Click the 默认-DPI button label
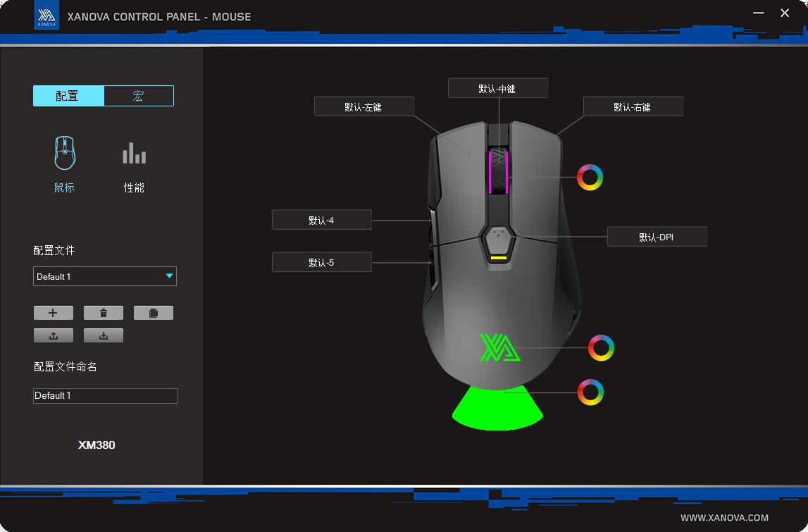The width and height of the screenshot is (808, 532). [657, 237]
